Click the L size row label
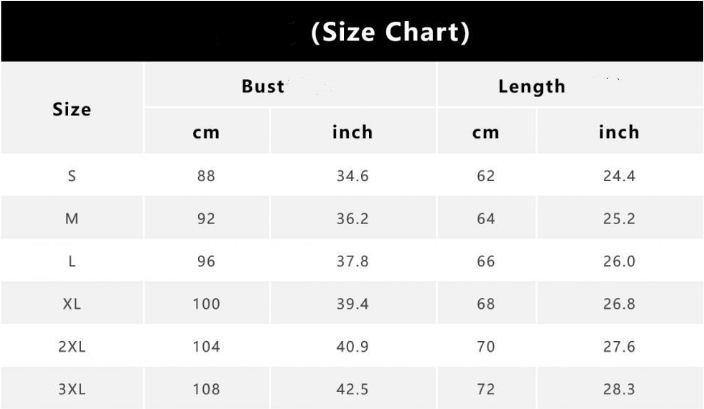Screen dimensions: 704x409 coord(71,261)
